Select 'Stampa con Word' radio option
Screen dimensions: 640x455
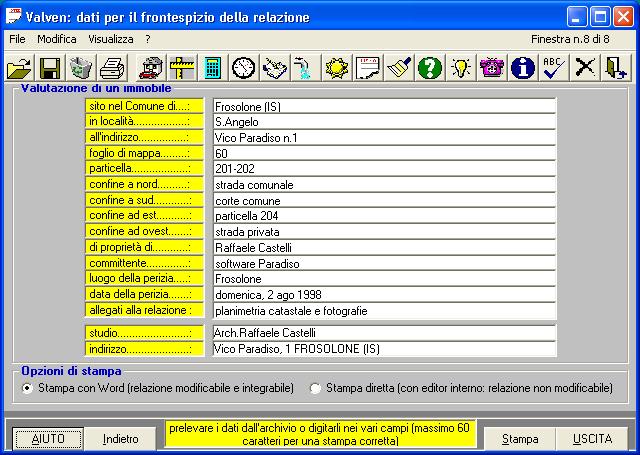(x=27, y=387)
